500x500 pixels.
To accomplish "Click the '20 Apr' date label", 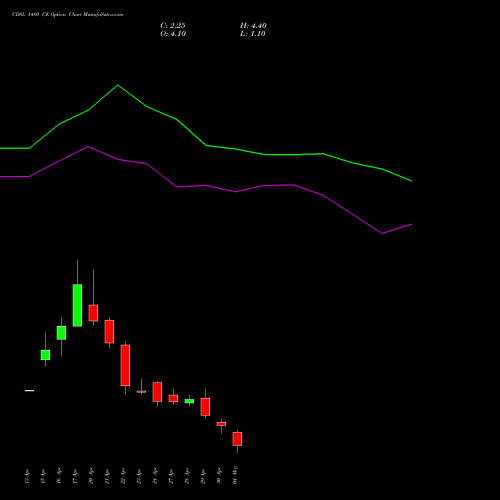I will coord(91,476).
